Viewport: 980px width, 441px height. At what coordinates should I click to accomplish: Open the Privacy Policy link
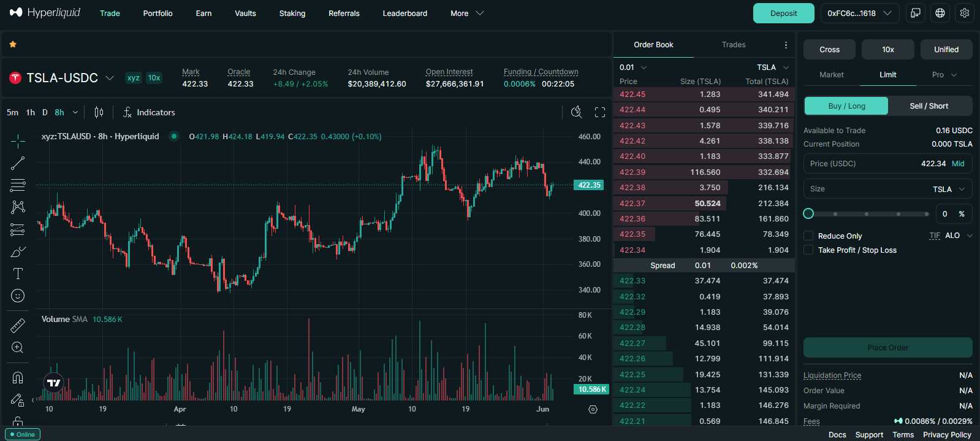947,434
